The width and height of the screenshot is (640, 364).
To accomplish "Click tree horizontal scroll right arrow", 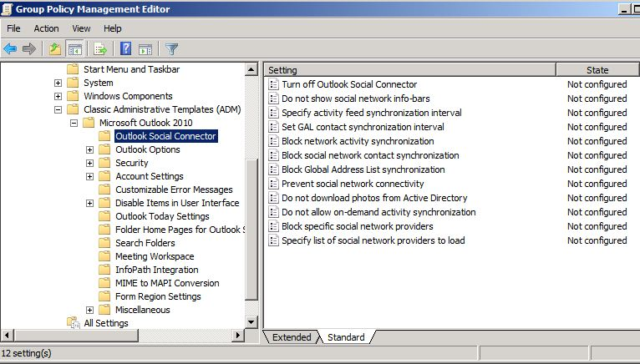I will pos(238,336).
